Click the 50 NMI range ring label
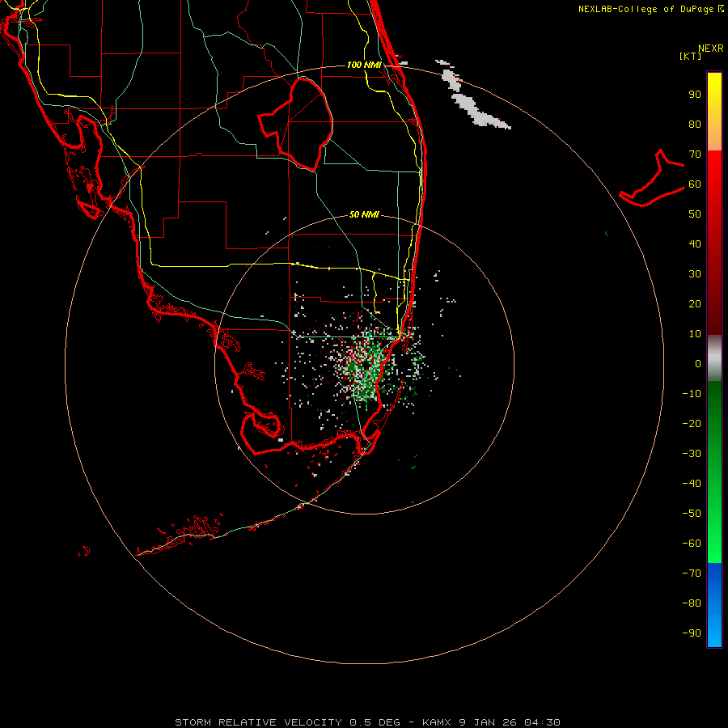The height and width of the screenshot is (728, 728). point(364,214)
